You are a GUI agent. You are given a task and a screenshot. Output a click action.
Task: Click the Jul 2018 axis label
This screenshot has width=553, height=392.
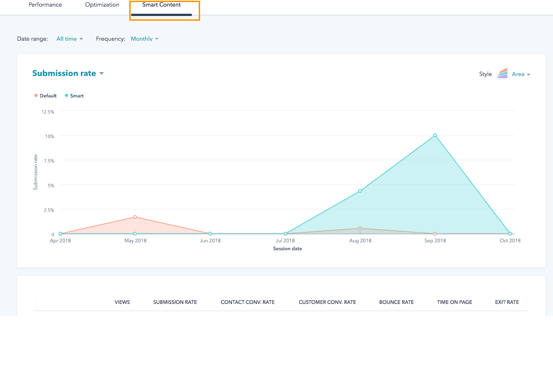click(x=285, y=241)
